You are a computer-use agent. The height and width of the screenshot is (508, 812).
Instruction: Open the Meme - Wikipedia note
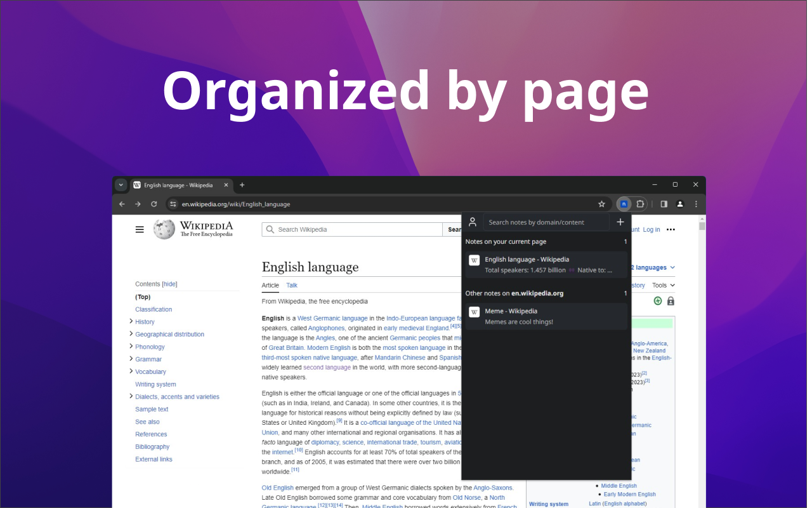pos(546,316)
